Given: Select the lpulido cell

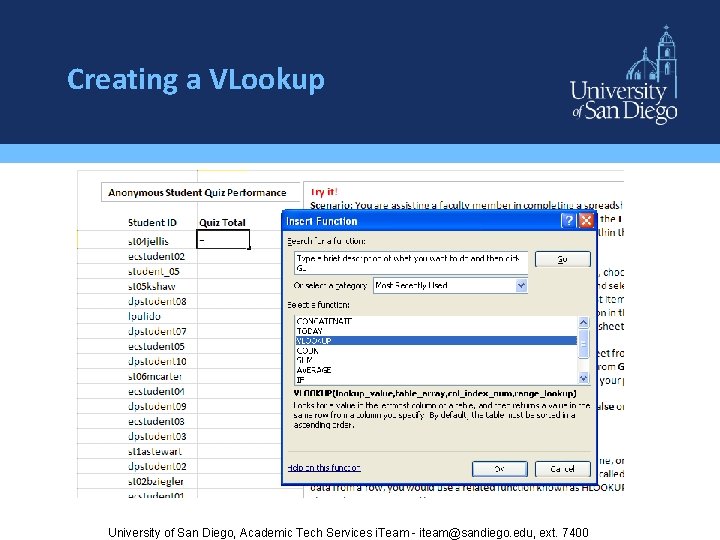Looking at the screenshot, I should pos(144,316).
